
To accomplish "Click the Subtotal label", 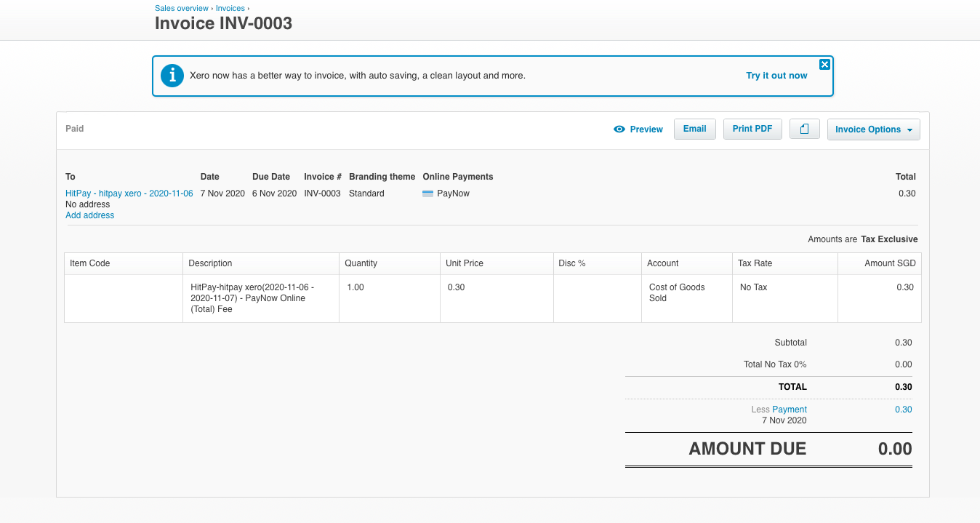I will [791, 343].
